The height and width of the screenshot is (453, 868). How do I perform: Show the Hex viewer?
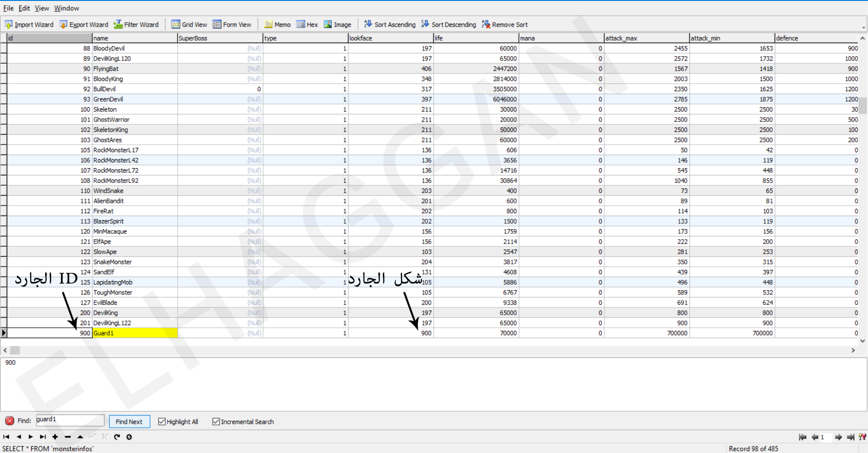pos(307,24)
